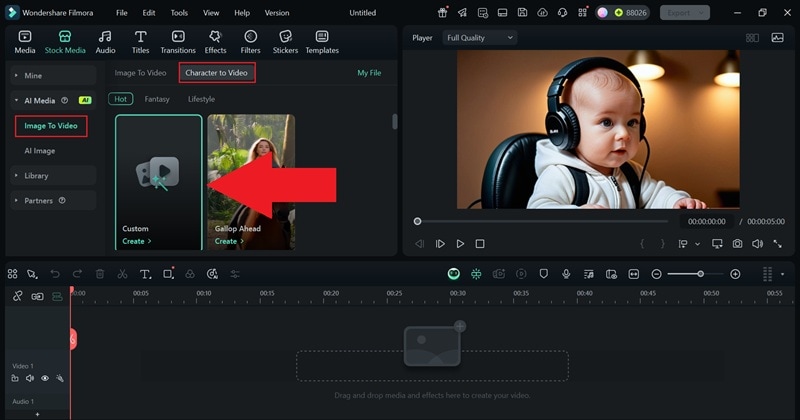
Task: Expand the Mine section
Action: coord(53,76)
